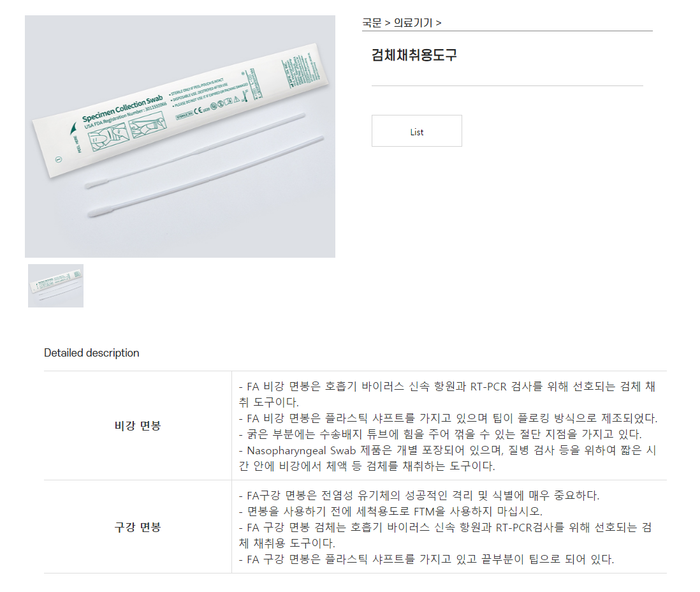Screen dimensions: 700x592
Task: Click the circled symbol at the package's lower corner
Action: [x=59, y=159]
